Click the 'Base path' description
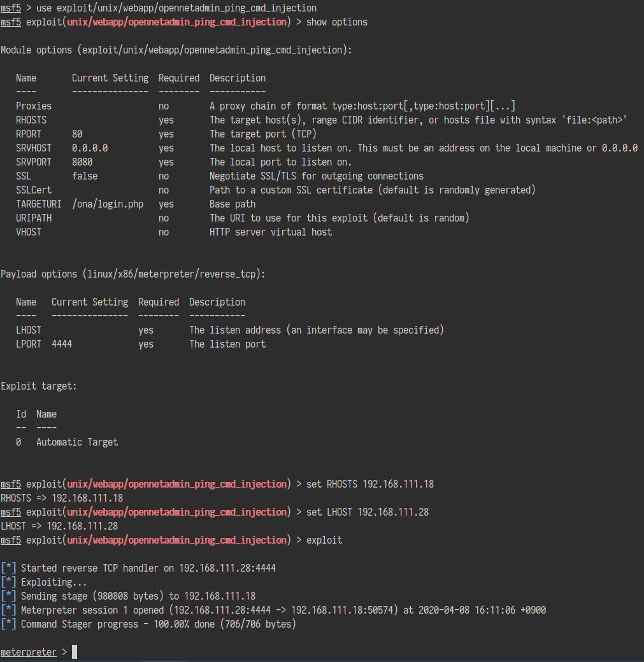The image size is (644, 662). 233,204
